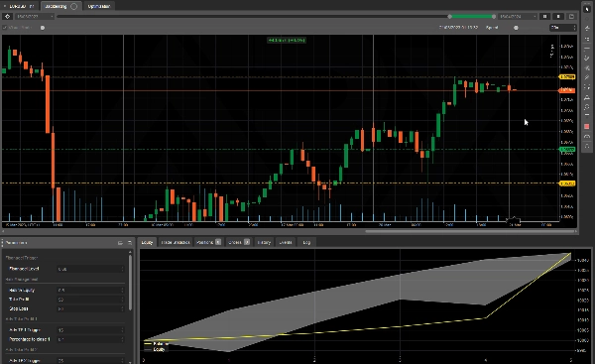
Task: Open the Trade Statistics tab
Action: point(176,242)
